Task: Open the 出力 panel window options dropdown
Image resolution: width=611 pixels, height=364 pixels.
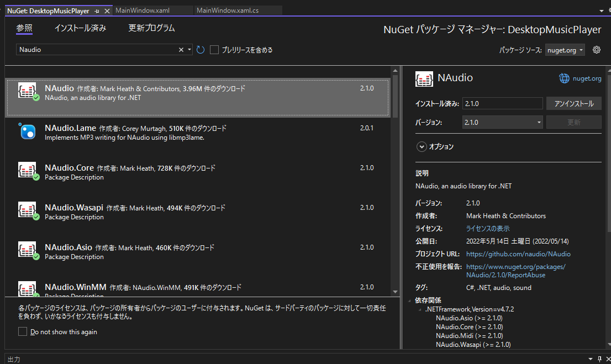Action: (591, 359)
